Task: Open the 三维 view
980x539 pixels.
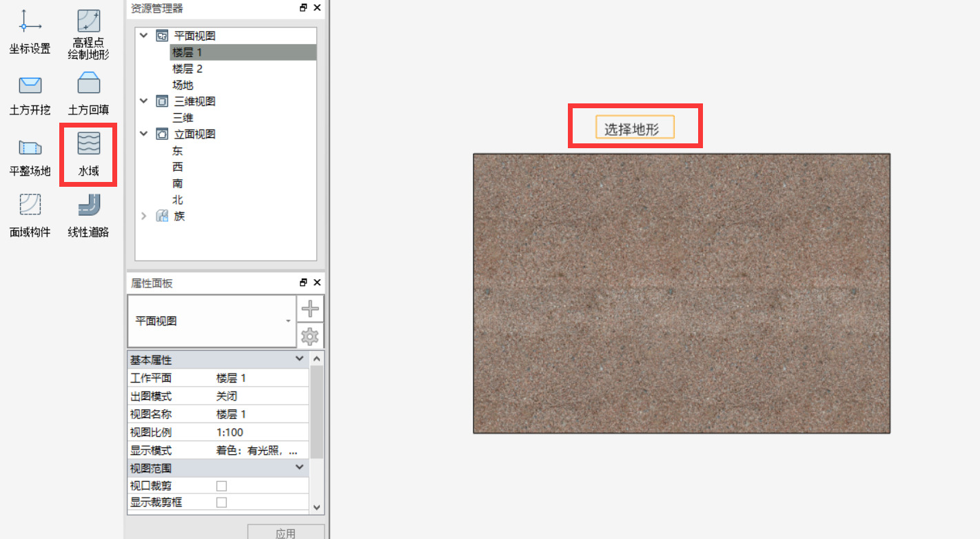Action: coord(183,118)
